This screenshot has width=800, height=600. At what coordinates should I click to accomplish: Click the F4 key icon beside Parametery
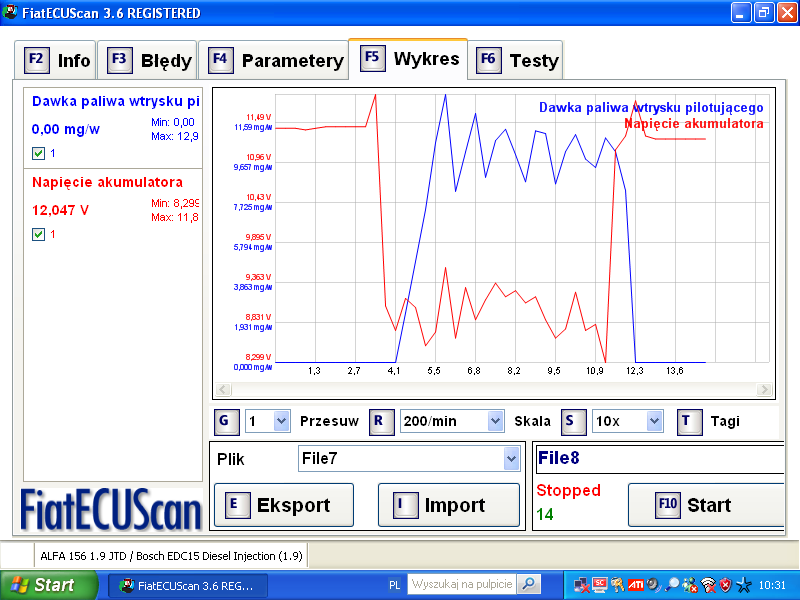coord(220,60)
